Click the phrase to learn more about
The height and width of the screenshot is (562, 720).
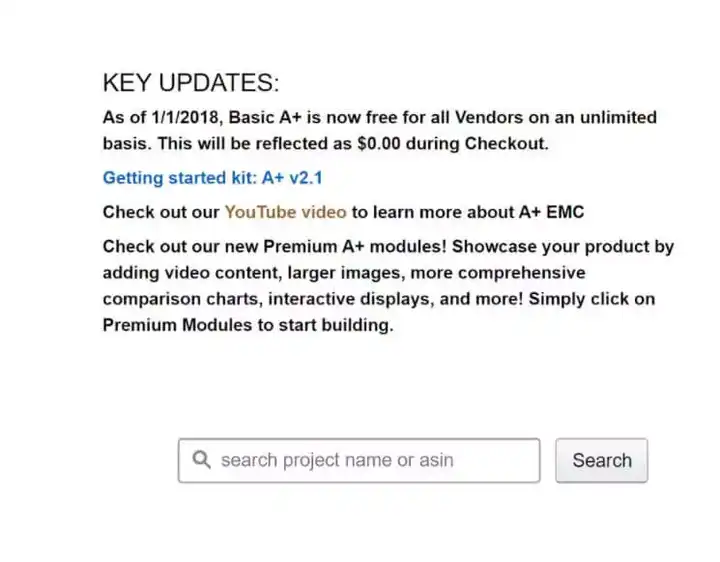[433, 212]
